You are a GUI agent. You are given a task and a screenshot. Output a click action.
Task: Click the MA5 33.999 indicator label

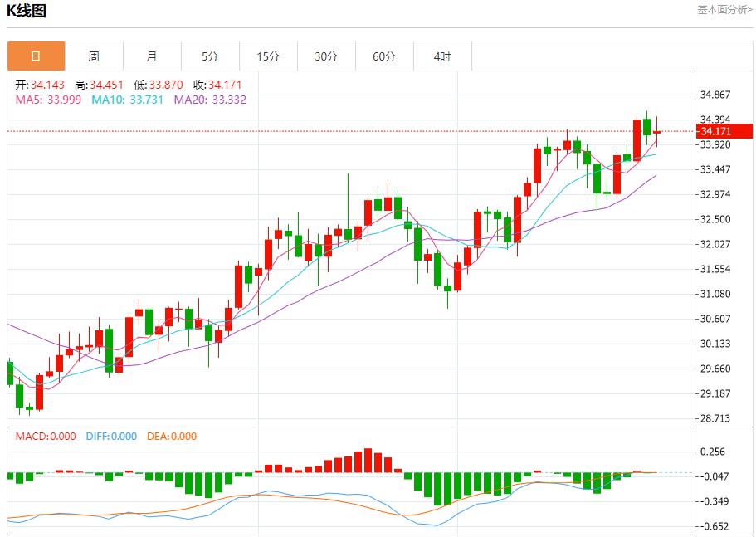[49, 100]
